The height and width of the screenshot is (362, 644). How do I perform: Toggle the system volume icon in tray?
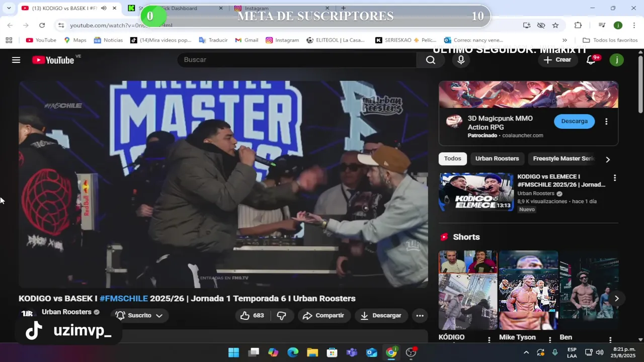click(601, 352)
